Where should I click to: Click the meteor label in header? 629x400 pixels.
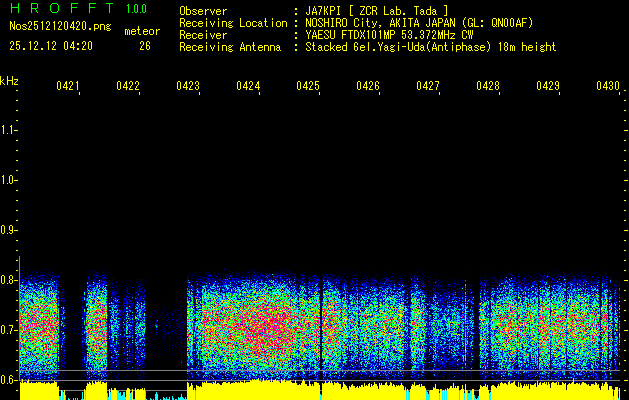[x=141, y=32]
